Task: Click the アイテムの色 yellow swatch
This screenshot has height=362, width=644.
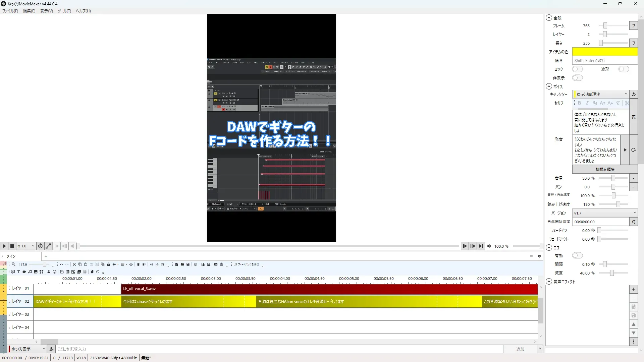Action: coord(604,52)
